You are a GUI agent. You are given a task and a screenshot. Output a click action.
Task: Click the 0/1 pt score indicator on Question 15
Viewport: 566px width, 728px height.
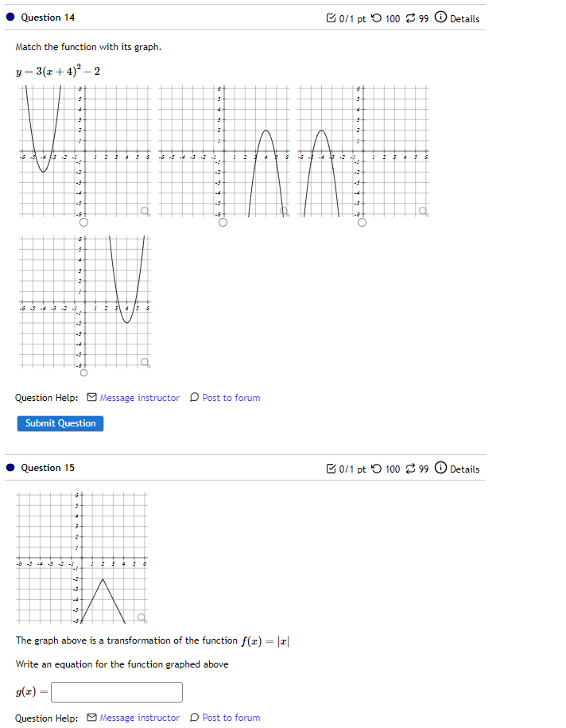(343, 469)
